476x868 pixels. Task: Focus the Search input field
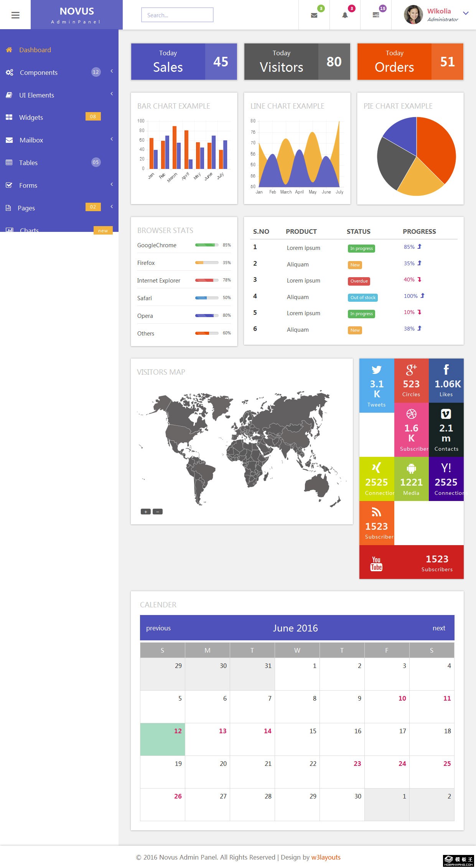point(177,15)
